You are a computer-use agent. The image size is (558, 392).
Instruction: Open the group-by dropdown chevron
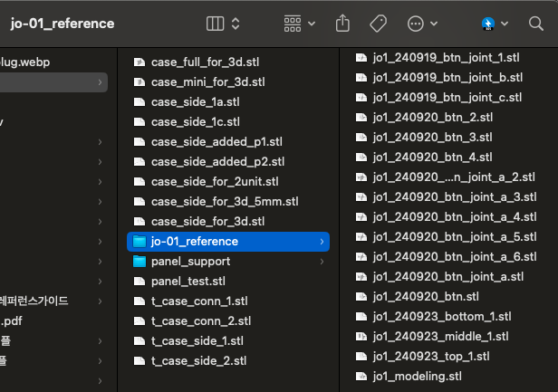pyautogui.click(x=312, y=24)
